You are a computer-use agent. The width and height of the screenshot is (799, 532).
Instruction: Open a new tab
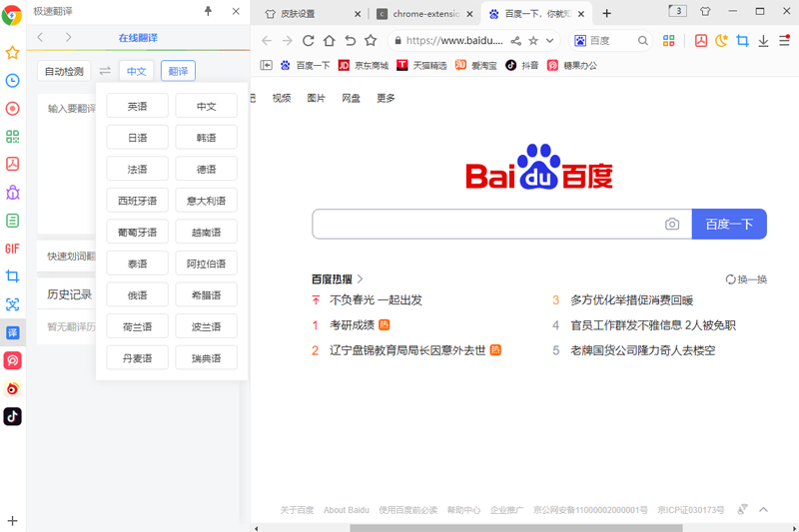tap(606, 14)
